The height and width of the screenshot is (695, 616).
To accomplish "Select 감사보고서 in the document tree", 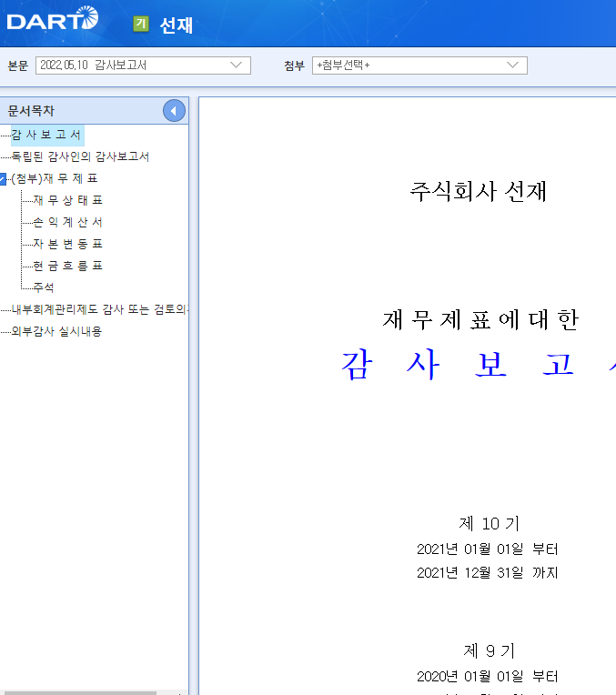I will coord(46,135).
